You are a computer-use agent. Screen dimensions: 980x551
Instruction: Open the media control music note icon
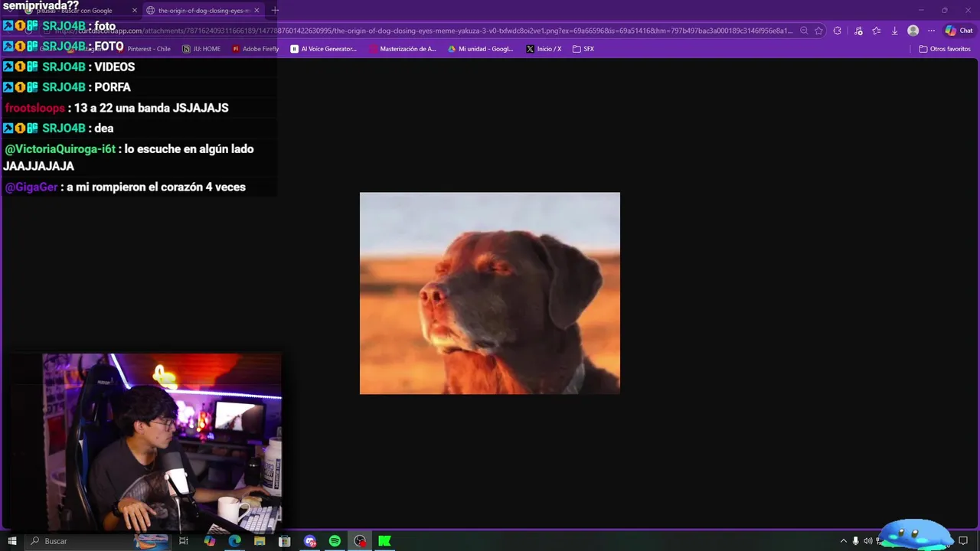click(858, 31)
